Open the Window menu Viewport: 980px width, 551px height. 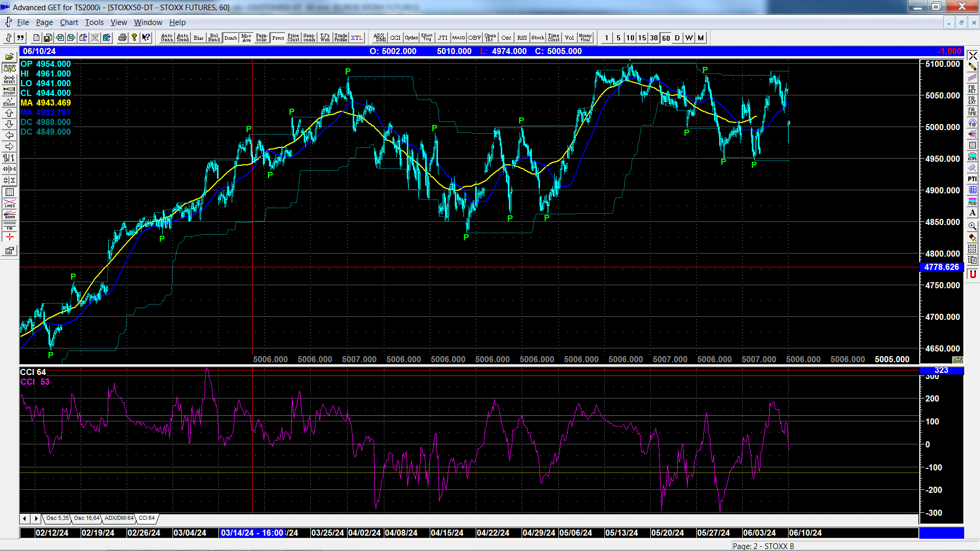pyautogui.click(x=148, y=22)
